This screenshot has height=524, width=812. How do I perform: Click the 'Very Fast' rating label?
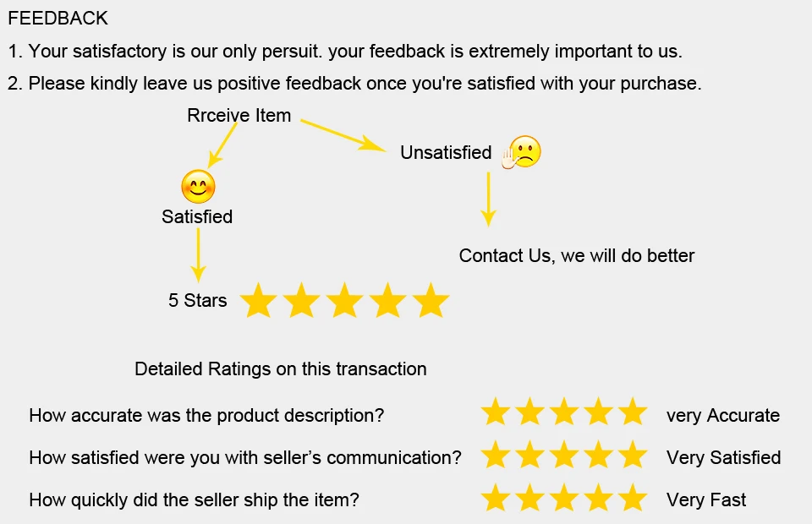pos(706,500)
